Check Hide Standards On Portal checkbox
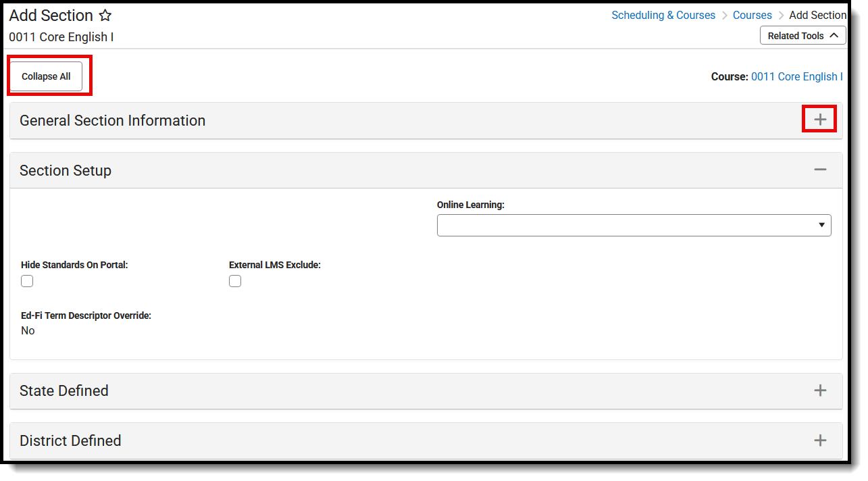Viewport: 868px width, 481px height. [x=27, y=281]
